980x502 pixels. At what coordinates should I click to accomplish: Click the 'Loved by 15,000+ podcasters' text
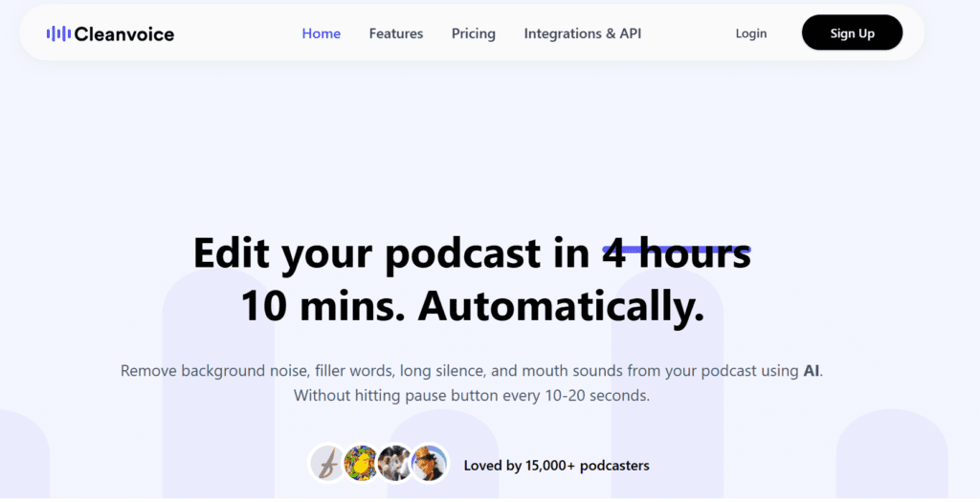click(556, 466)
